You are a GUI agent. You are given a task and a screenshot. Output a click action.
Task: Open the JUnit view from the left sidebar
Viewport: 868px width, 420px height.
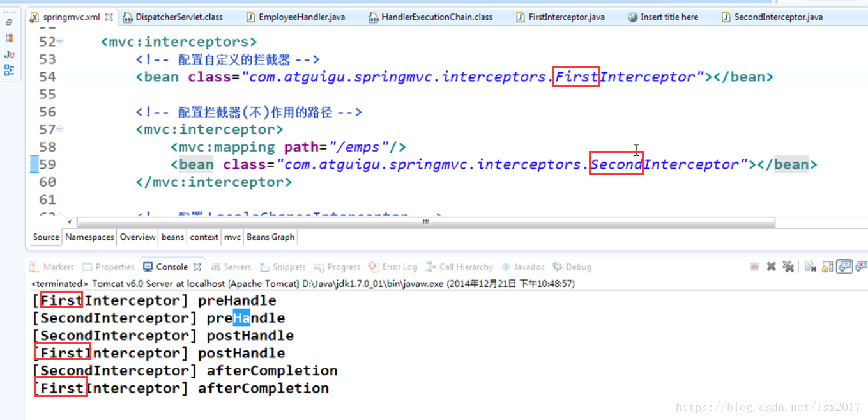(9, 54)
